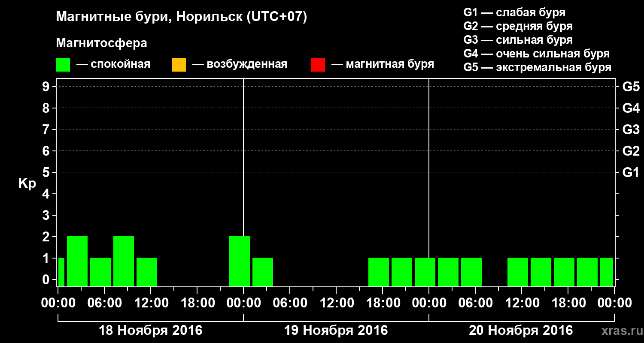Screen dimensions: 644x343
Task: Click the narrow first green bar at 18 November 00:00
Action: click(x=61, y=272)
